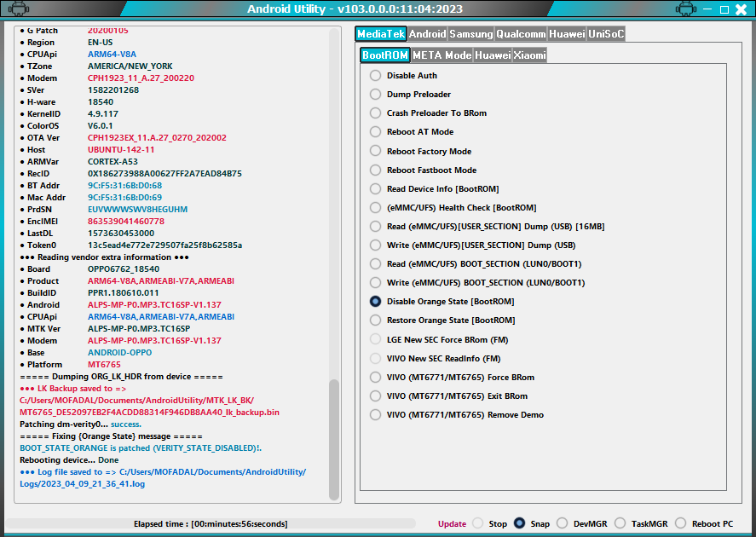Click the Host value UBUNTU-142-11
Viewport: 756px width, 537px height.
tap(121, 150)
